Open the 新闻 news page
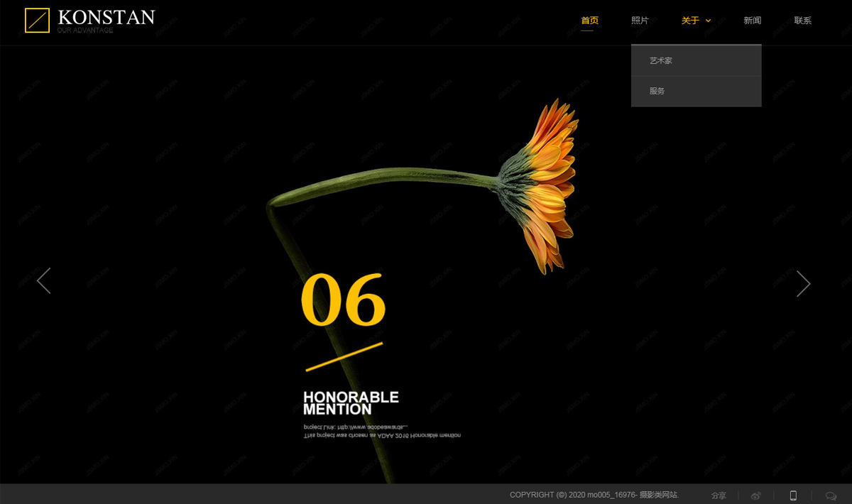Viewport: 852px width, 504px height. click(x=752, y=21)
